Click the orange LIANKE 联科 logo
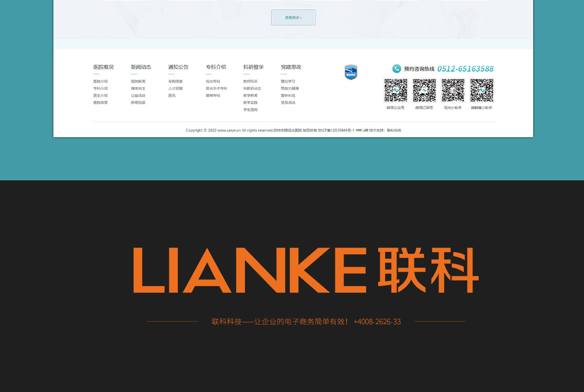Image resolution: width=584 pixels, height=392 pixels. point(306,270)
